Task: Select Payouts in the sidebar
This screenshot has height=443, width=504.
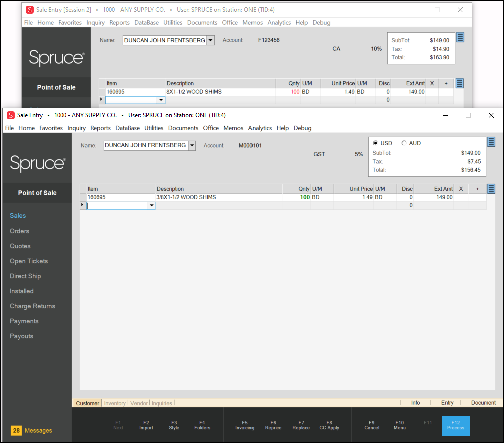Action: pyautogui.click(x=21, y=336)
